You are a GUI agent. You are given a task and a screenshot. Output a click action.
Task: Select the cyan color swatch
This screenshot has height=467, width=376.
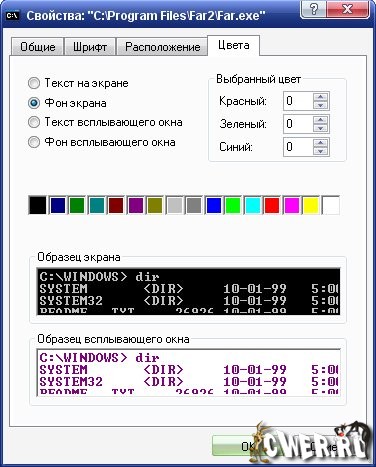click(253, 205)
